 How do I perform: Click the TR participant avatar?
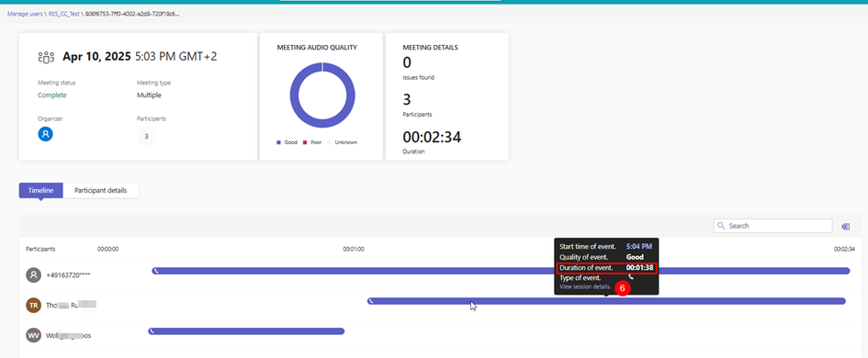[x=34, y=305]
